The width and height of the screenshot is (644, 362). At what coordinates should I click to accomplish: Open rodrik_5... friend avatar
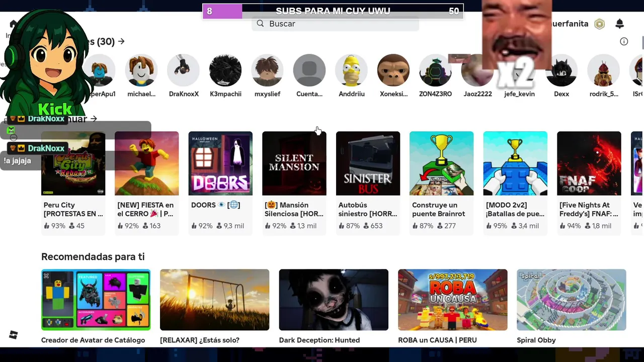tap(603, 70)
